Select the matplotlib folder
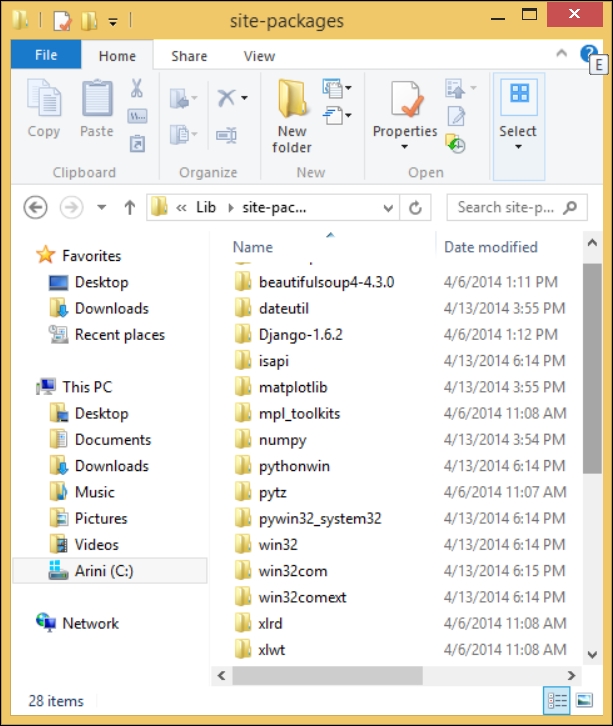613x726 pixels. pyautogui.click(x=293, y=387)
